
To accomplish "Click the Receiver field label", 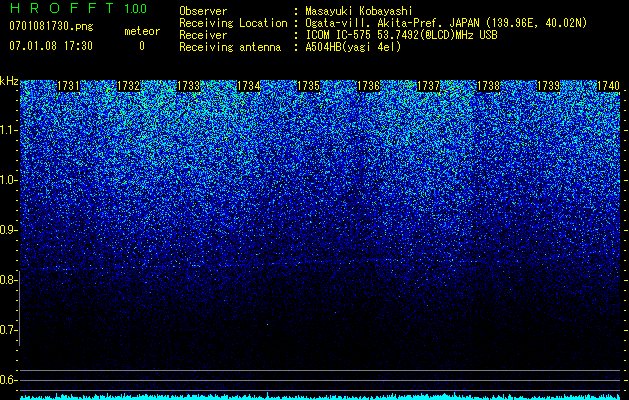I will point(203,35).
